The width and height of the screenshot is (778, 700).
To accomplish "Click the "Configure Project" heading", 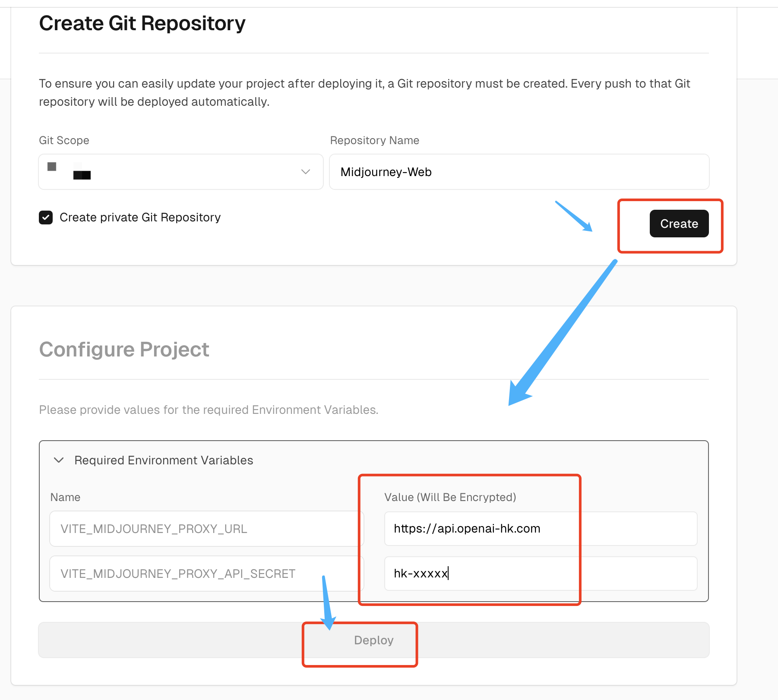I will point(124,350).
